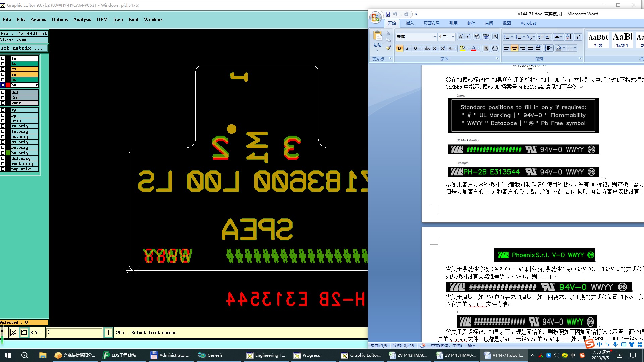The width and height of the screenshot is (644, 362).
Task: Toggle checkbox for layer 'ss'
Action: [x=3, y=74]
